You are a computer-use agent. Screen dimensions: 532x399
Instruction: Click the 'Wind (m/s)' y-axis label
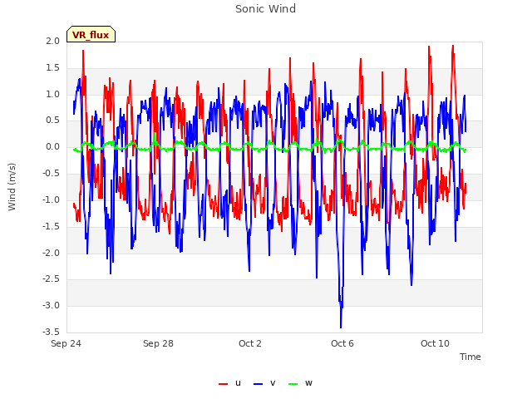click(x=12, y=187)
